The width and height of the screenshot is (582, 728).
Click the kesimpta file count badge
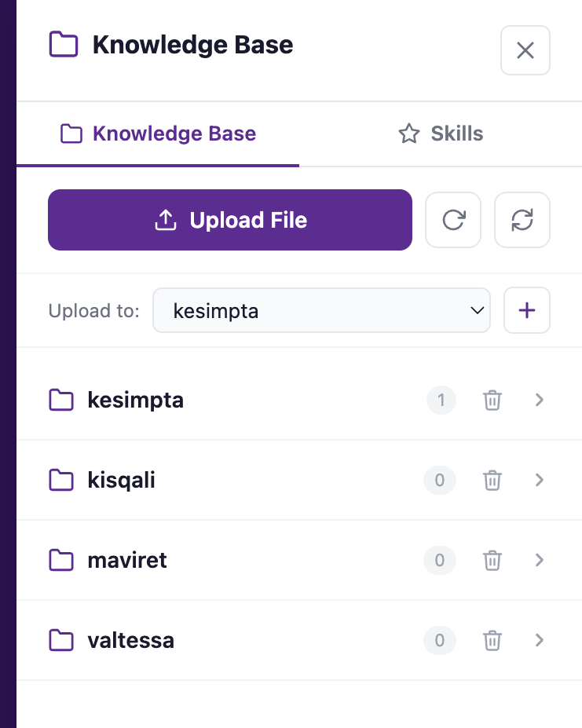click(441, 400)
